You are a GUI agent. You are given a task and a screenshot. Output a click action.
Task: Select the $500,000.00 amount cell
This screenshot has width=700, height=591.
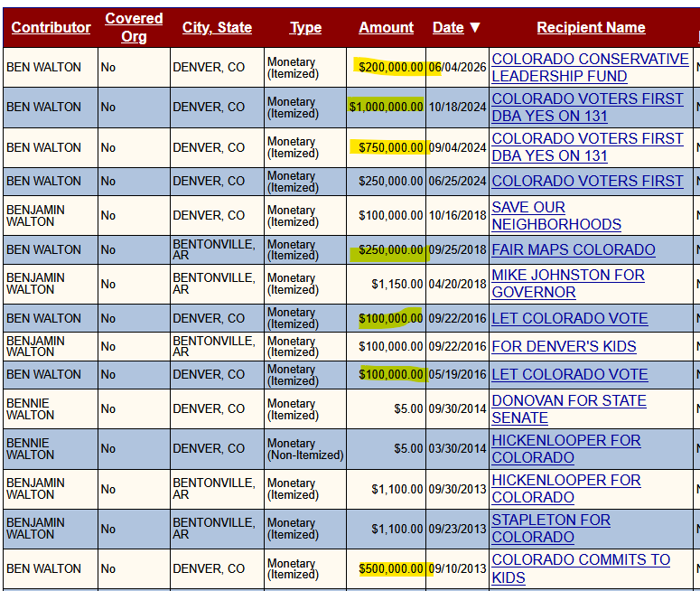387,568
